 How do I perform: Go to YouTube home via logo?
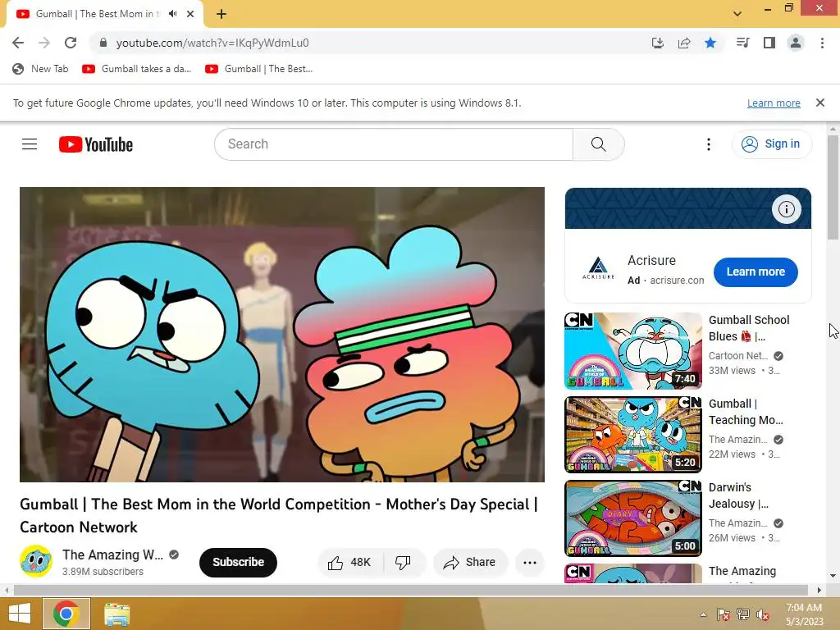coord(96,144)
